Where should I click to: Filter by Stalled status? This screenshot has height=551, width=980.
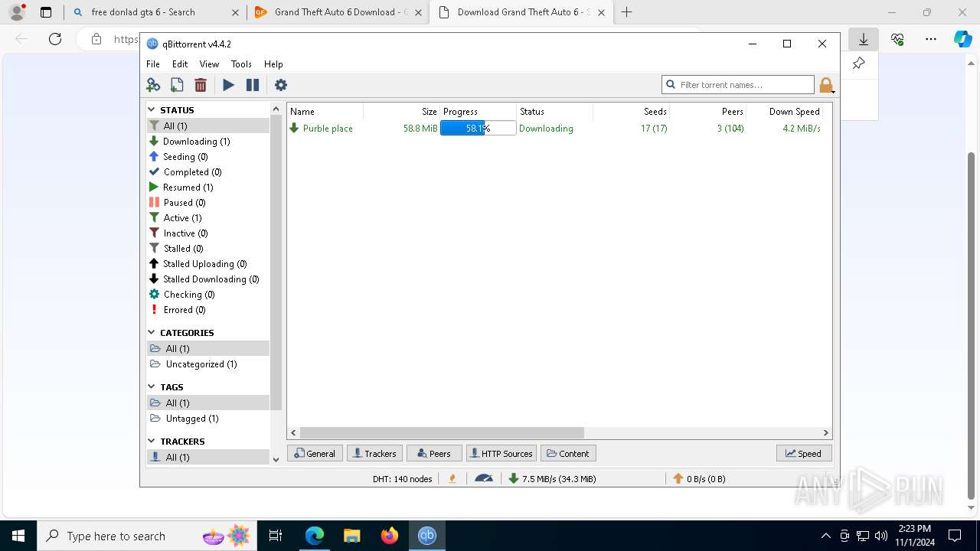click(x=208, y=248)
